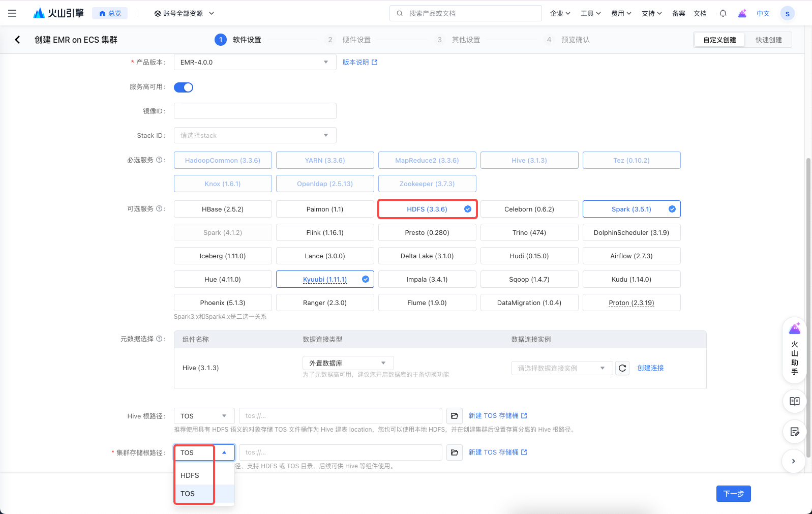
Task: Open the 产品版本 EMR-4.0.0 dropdown
Action: (255, 62)
